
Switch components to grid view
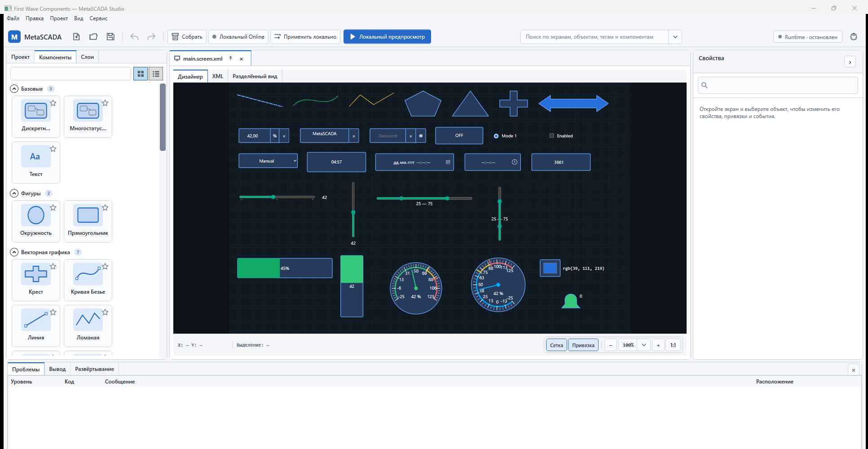click(141, 74)
